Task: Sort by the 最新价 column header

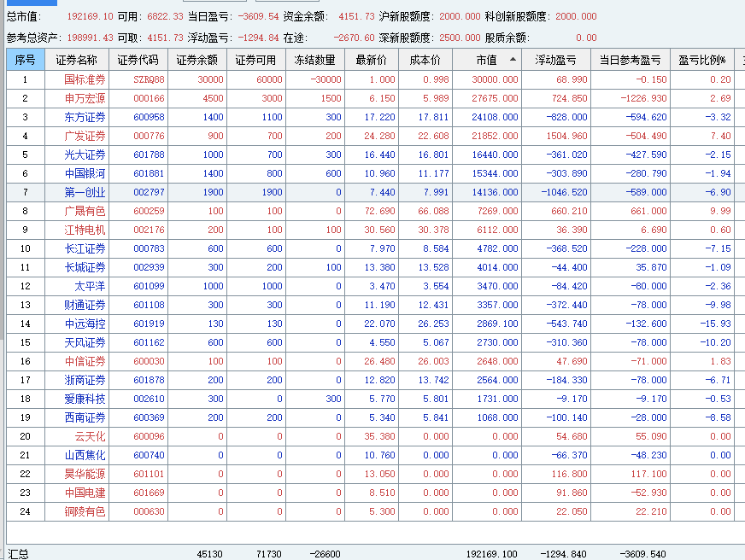Action: [x=371, y=60]
